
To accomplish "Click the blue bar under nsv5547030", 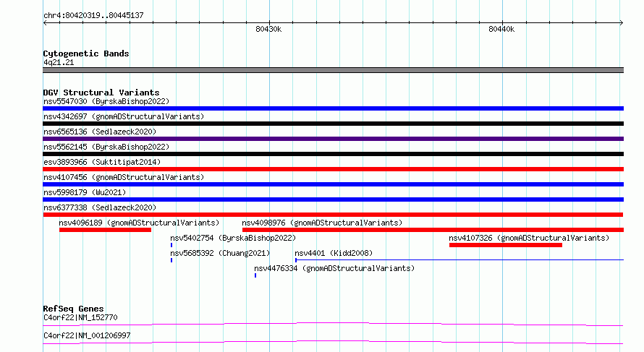I will click(x=333, y=108).
